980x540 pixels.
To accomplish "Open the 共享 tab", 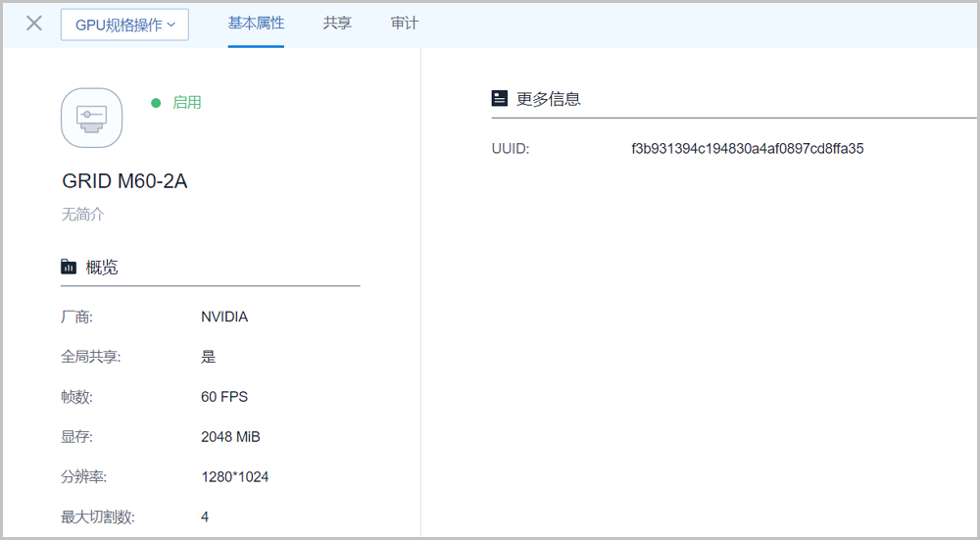I will point(337,23).
